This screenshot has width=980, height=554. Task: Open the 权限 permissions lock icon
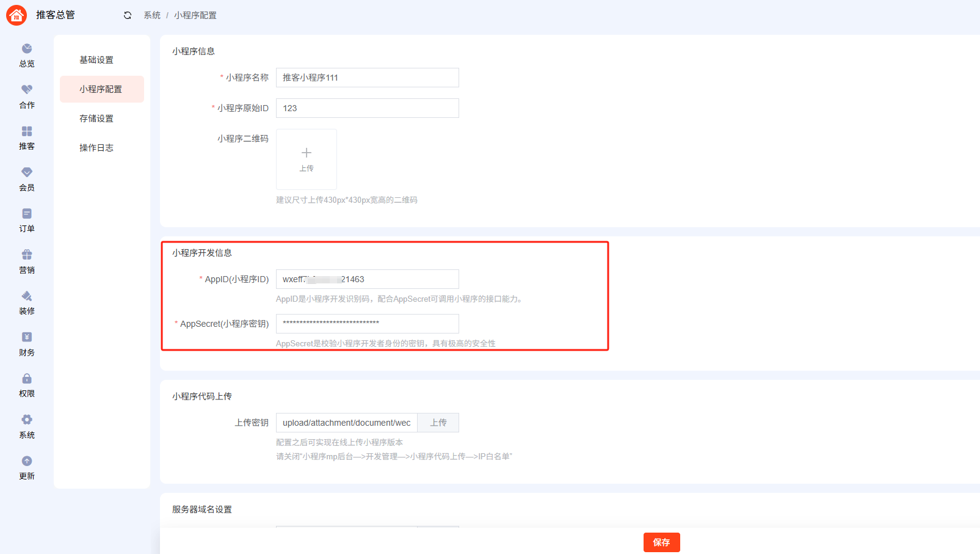pyautogui.click(x=27, y=379)
